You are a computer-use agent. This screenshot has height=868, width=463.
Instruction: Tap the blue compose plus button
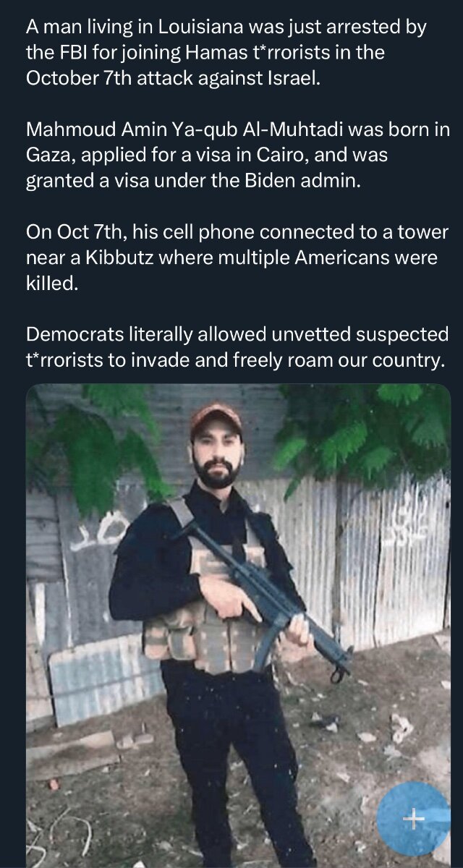[x=414, y=819]
